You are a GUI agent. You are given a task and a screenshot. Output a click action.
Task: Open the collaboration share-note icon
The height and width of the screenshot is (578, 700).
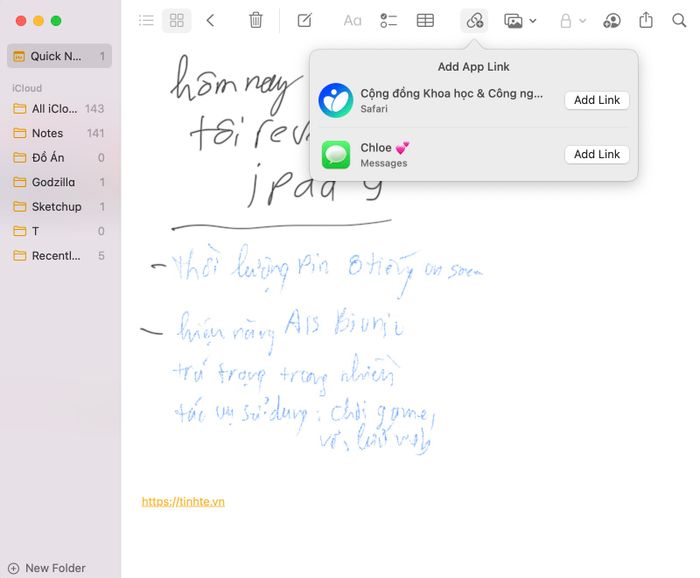(612, 21)
